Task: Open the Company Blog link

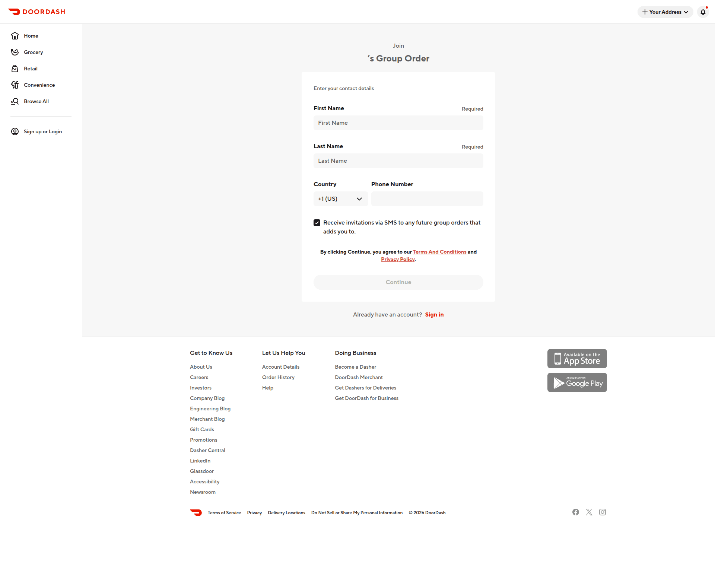Action: tap(207, 398)
